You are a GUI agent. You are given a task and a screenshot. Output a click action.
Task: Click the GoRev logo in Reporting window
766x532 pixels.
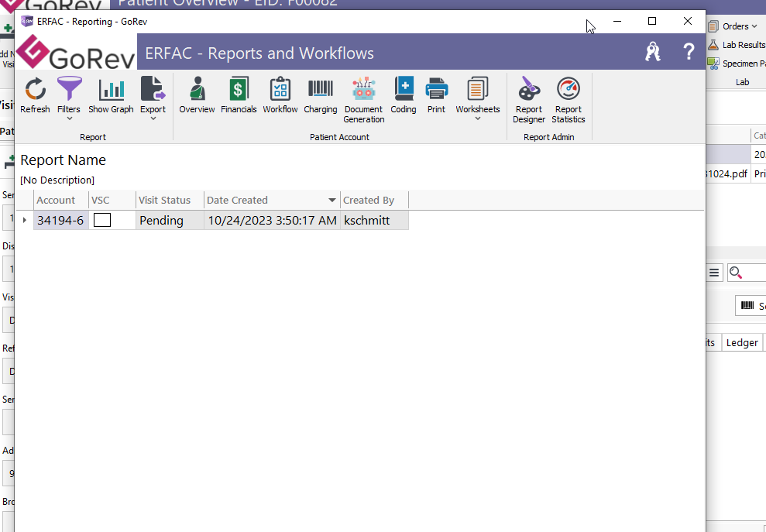76,53
